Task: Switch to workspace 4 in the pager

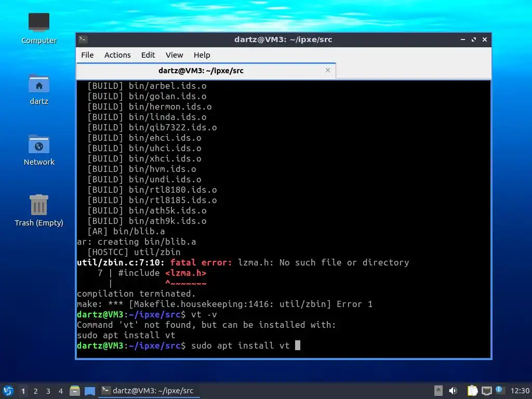Action: 61,391
